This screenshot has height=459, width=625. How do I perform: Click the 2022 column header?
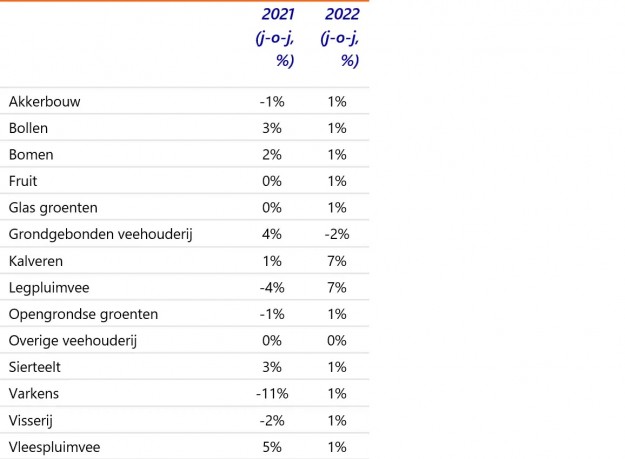(x=340, y=38)
